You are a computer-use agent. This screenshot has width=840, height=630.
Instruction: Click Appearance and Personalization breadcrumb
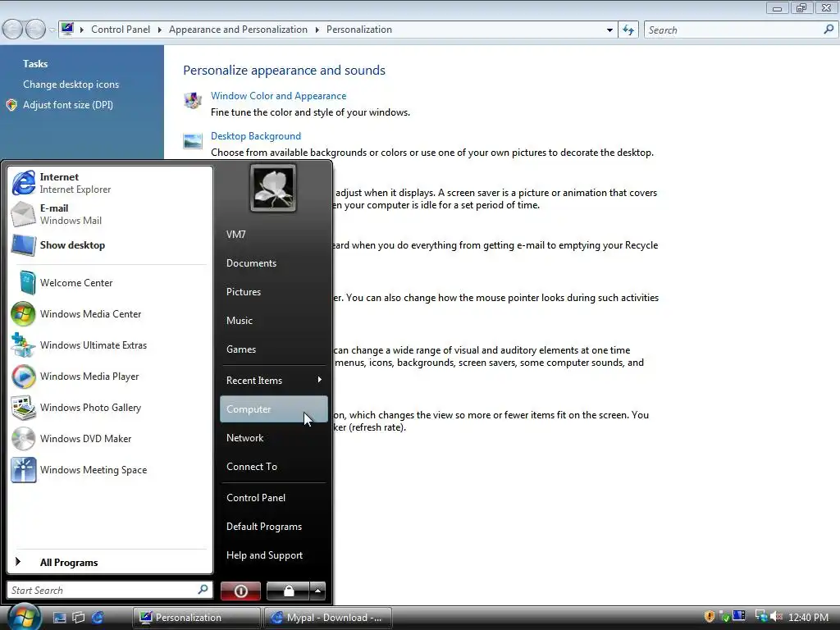(x=239, y=30)
